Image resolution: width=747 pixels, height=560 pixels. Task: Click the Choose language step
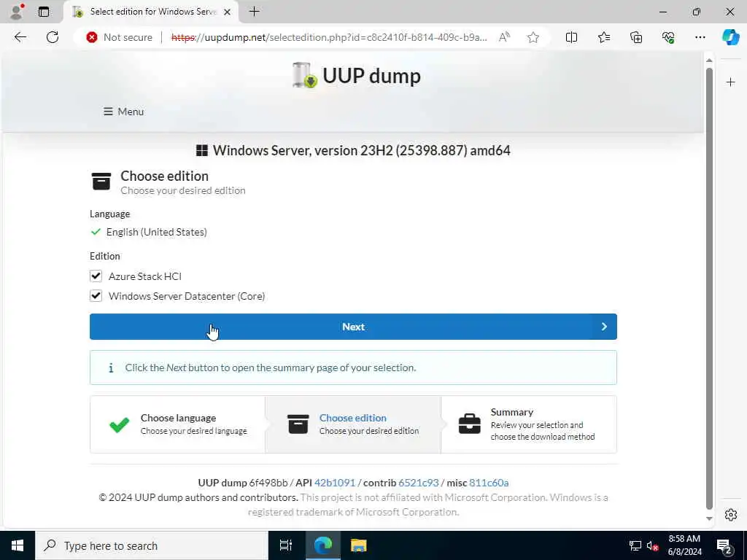click(178, 424)
